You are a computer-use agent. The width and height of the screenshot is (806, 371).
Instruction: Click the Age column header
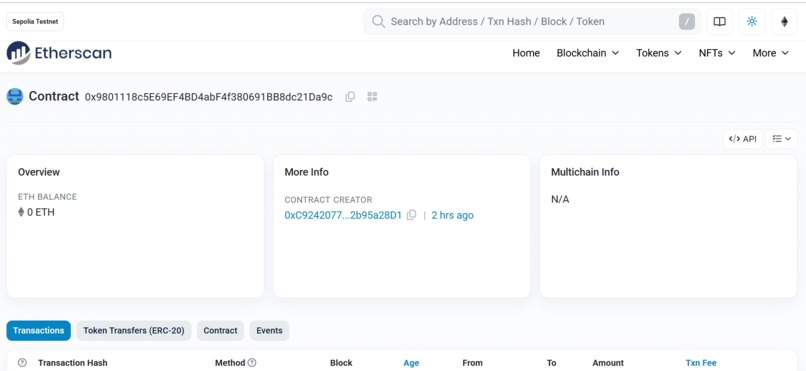pyautogui.click(x=411, y=363)
